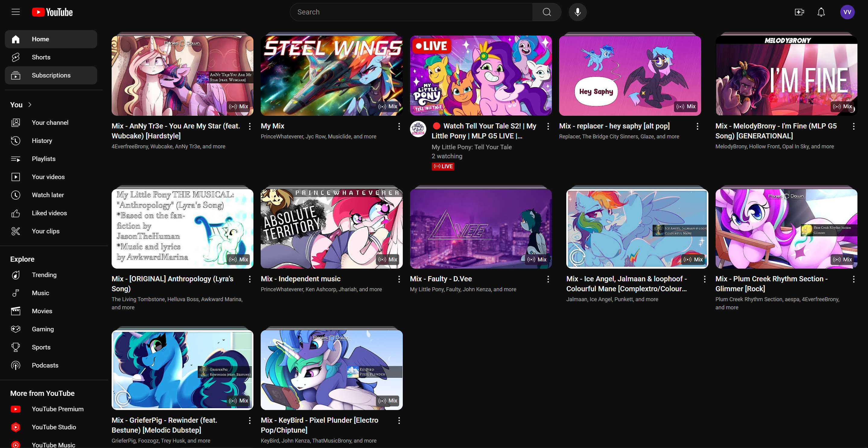868x448 pixels.
Task: Open the GrieferPig Rewinder thumbnail
Action: coord(182,370)
